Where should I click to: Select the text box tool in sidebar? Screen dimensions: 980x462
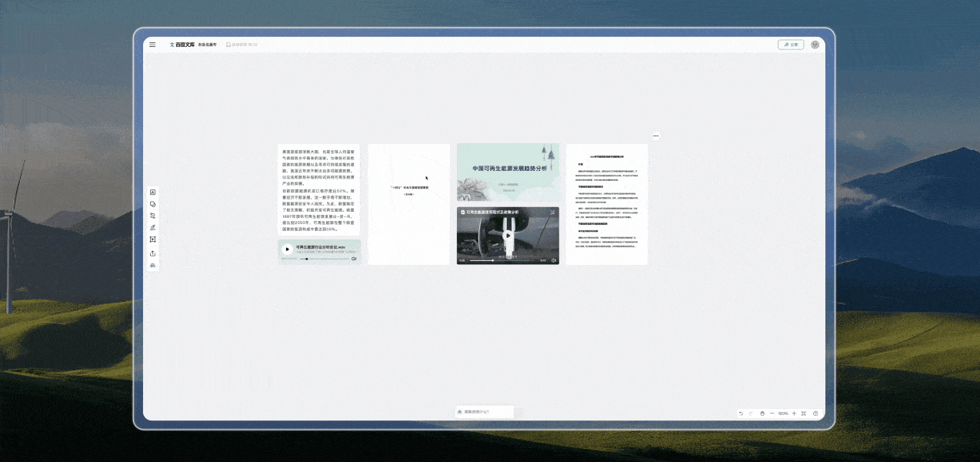(x=152, y=192)
